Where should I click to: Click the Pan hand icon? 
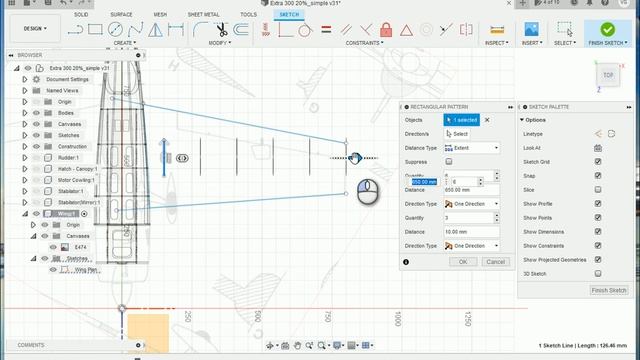(297, 346)
